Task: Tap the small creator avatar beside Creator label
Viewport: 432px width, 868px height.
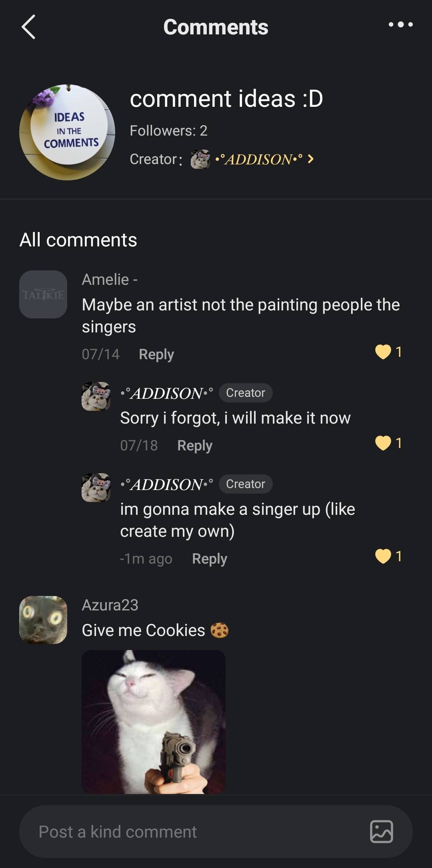Action: tap(200, 159)
